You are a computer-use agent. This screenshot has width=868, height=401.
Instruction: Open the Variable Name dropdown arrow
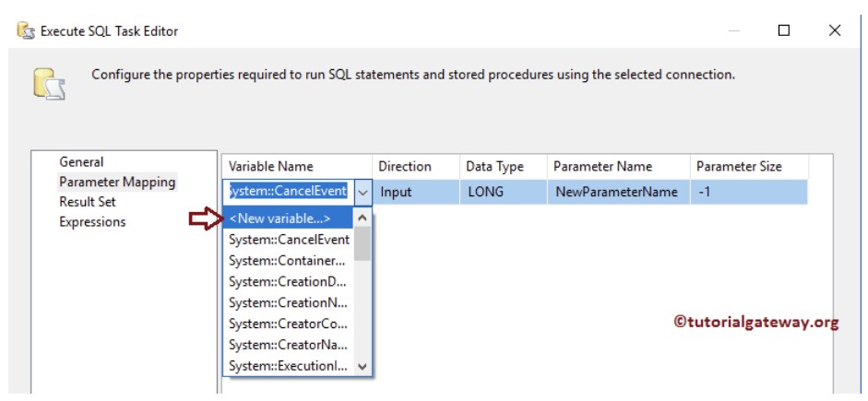point(363,193)
